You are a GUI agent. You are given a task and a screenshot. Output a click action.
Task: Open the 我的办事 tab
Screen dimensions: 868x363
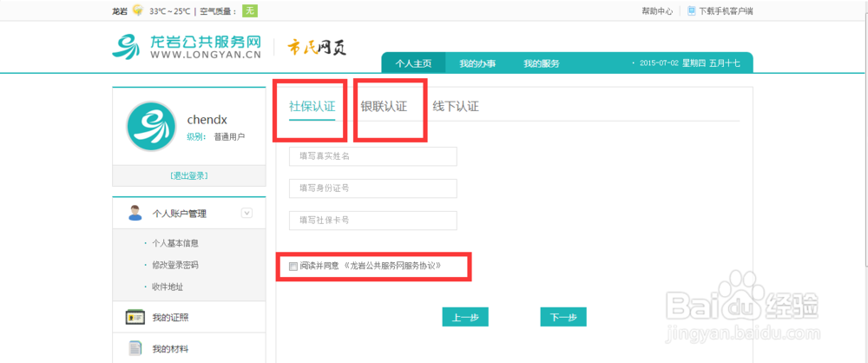coord(477,63)
